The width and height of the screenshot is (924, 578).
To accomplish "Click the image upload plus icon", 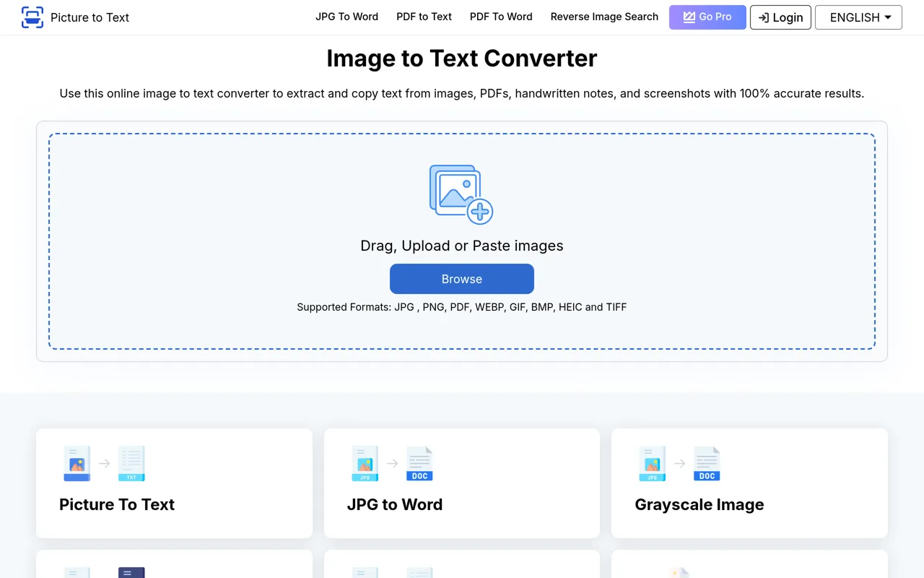I will (461, 194).
